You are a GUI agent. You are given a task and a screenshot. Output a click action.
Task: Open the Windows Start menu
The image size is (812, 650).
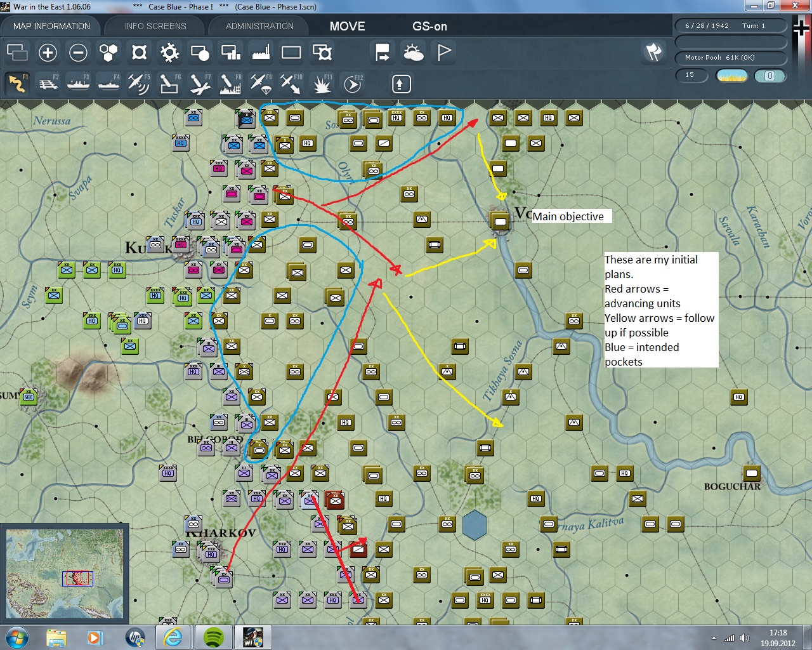coord(17,637)
